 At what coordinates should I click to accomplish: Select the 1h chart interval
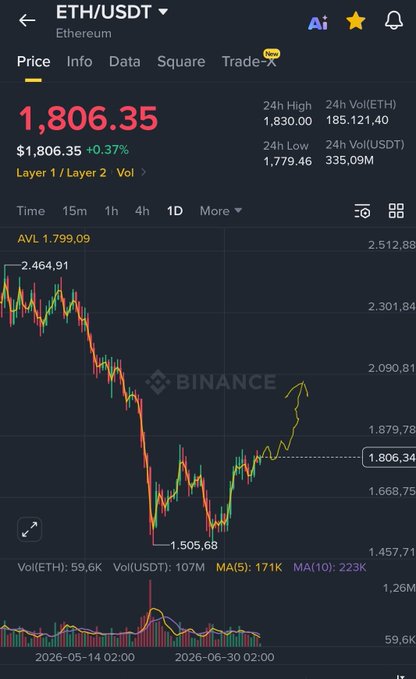[x=111, y=211]
